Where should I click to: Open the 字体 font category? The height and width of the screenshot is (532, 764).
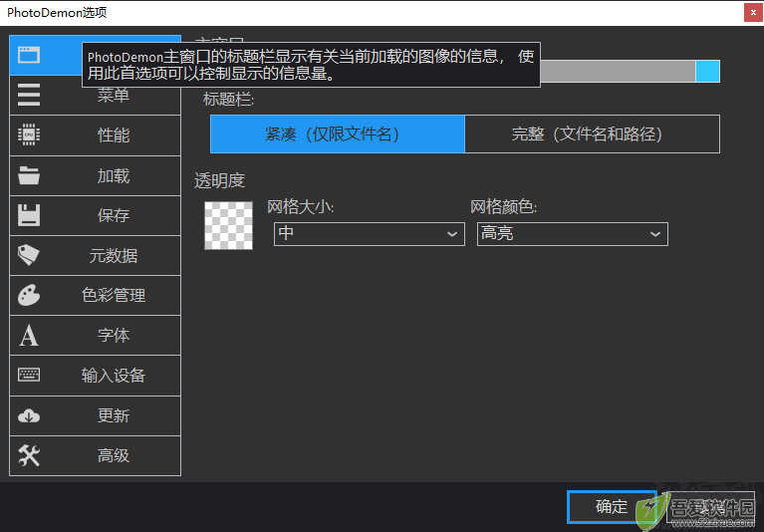click(95, 336)
